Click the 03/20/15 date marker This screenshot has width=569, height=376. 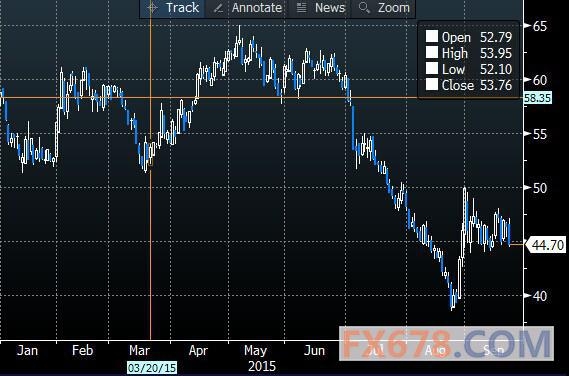(152, 368)
